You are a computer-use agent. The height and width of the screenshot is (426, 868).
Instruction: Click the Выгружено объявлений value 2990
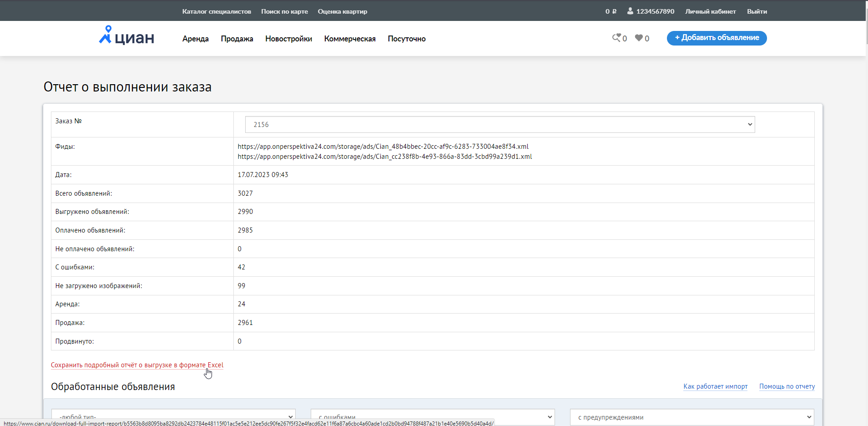245,212
